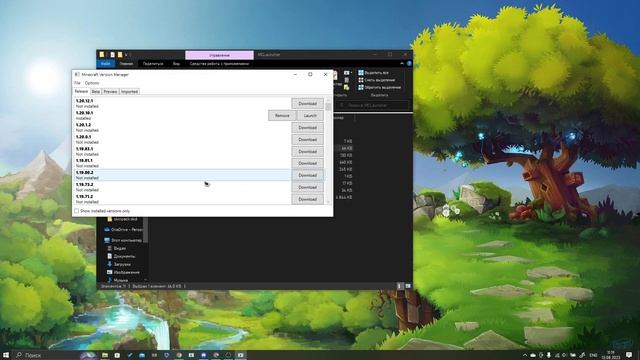Open Документы folder in Explorer sidebar
This screenshot has width=640, height=360.
coord(121,256)
